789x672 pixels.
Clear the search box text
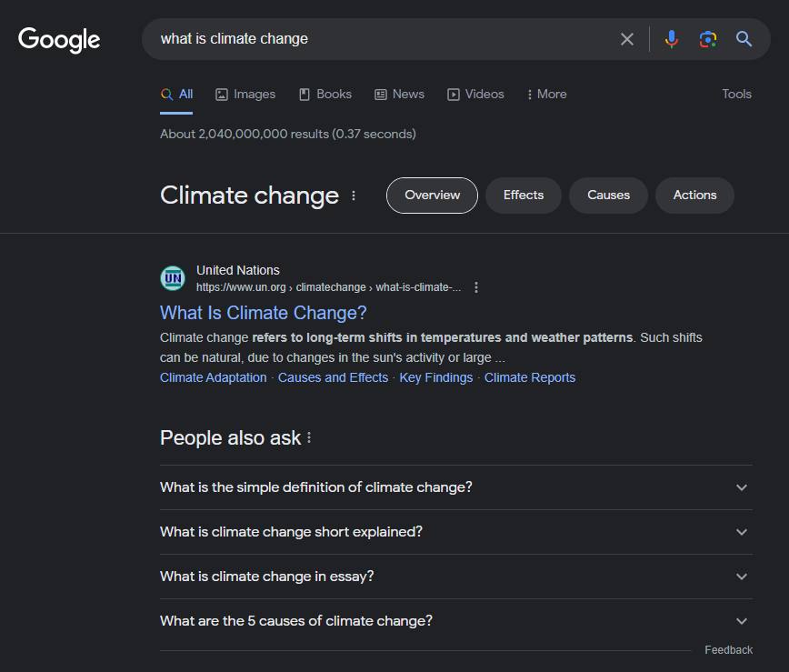tap(627, 39)
